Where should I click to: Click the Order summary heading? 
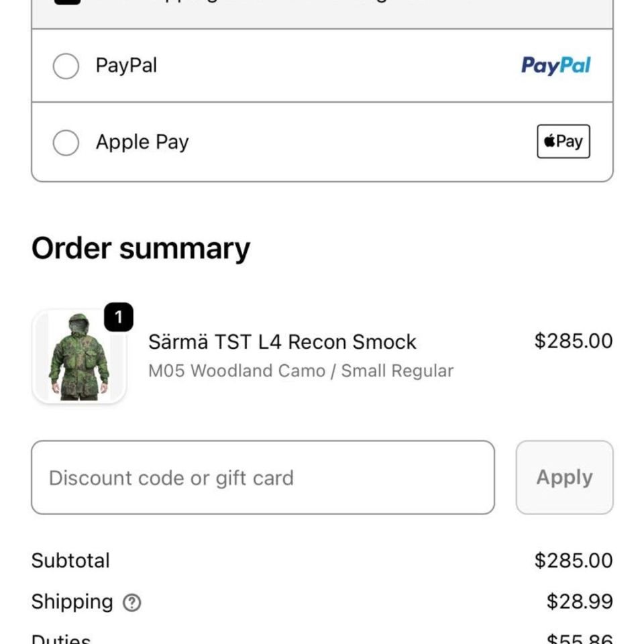[142, 248]
